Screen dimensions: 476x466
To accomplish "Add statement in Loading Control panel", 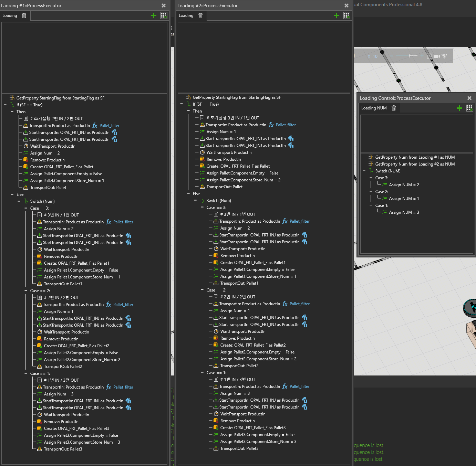I will point(459,108).
